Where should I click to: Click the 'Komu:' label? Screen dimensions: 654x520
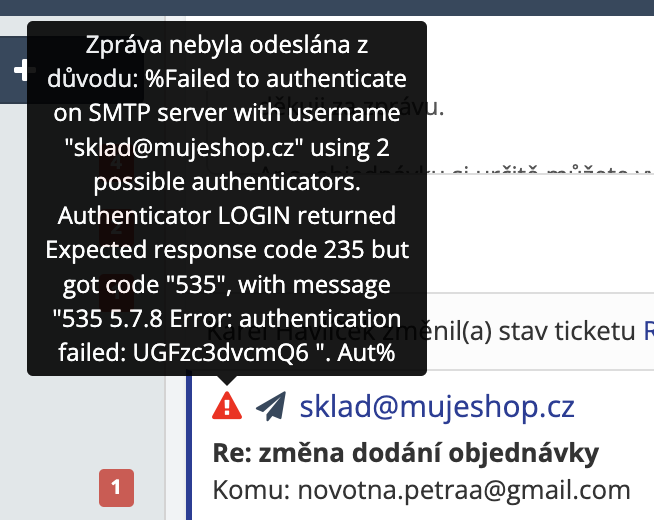(247, 490)
